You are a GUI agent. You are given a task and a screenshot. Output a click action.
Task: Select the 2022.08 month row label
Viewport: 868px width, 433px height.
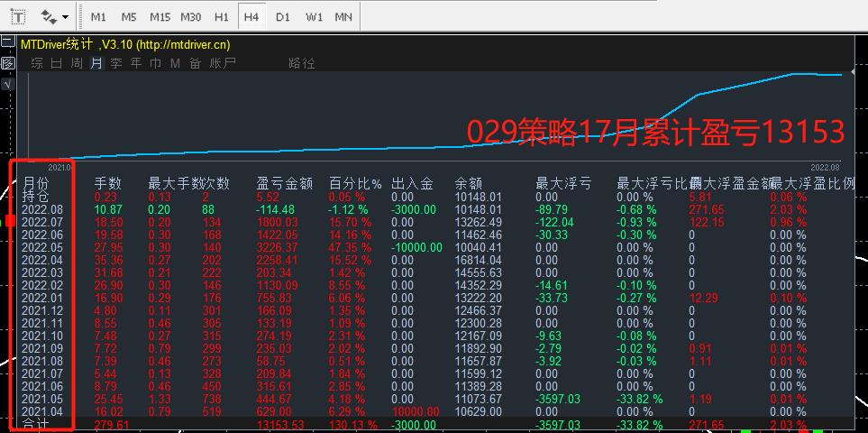click(42, 210)
